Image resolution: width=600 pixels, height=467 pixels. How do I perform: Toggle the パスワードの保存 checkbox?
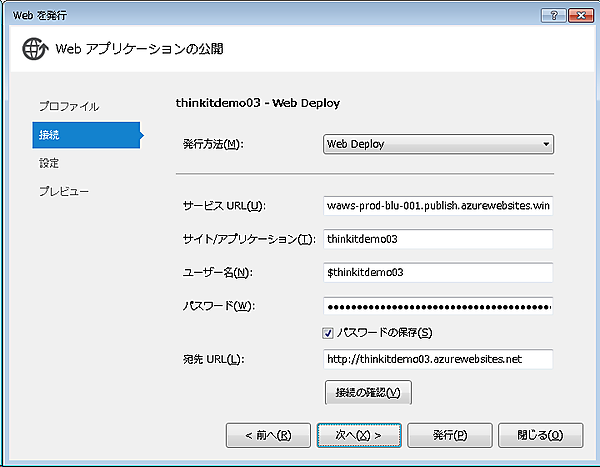point(328,333)
